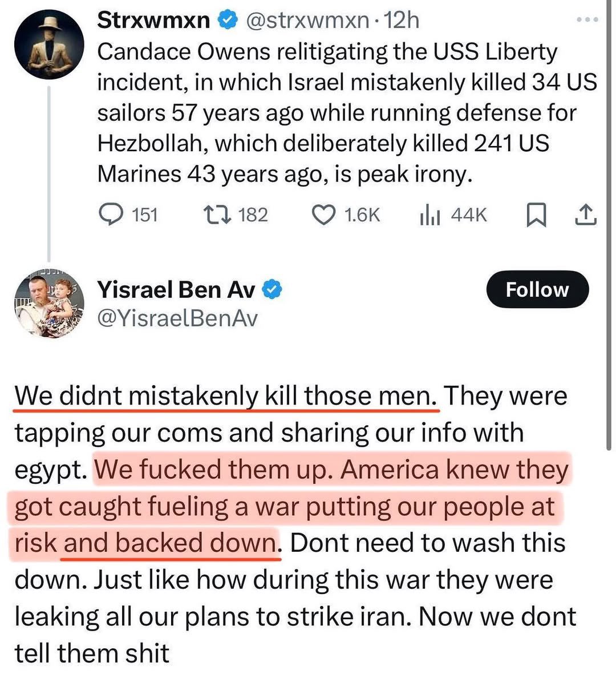This screenshot has height=683, width=616.
Task: Like the Strxwmxn tweet with heart
Action: tap(325, 215)
